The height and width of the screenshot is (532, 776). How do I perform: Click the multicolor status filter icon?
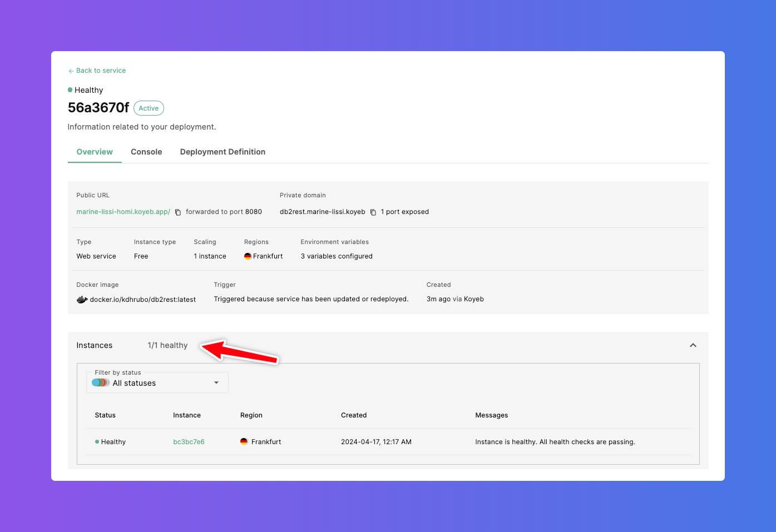point(101,383)
